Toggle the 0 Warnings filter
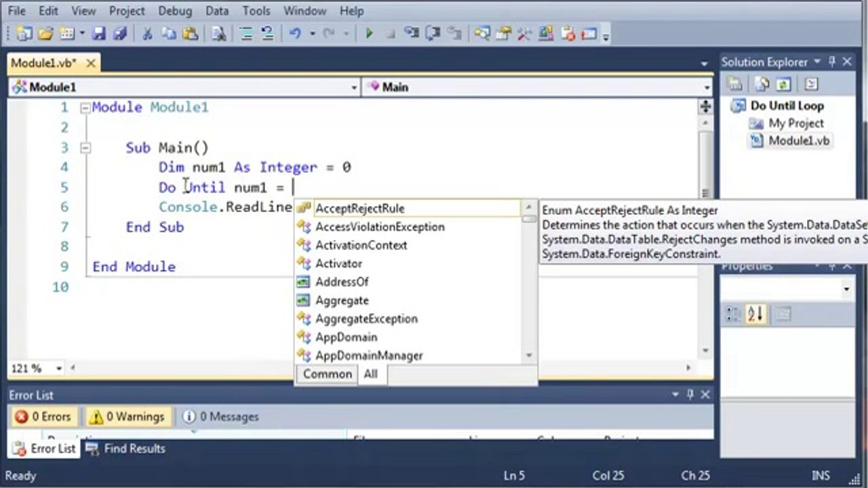This screenshot has height=488, width=868. [128, 417]
